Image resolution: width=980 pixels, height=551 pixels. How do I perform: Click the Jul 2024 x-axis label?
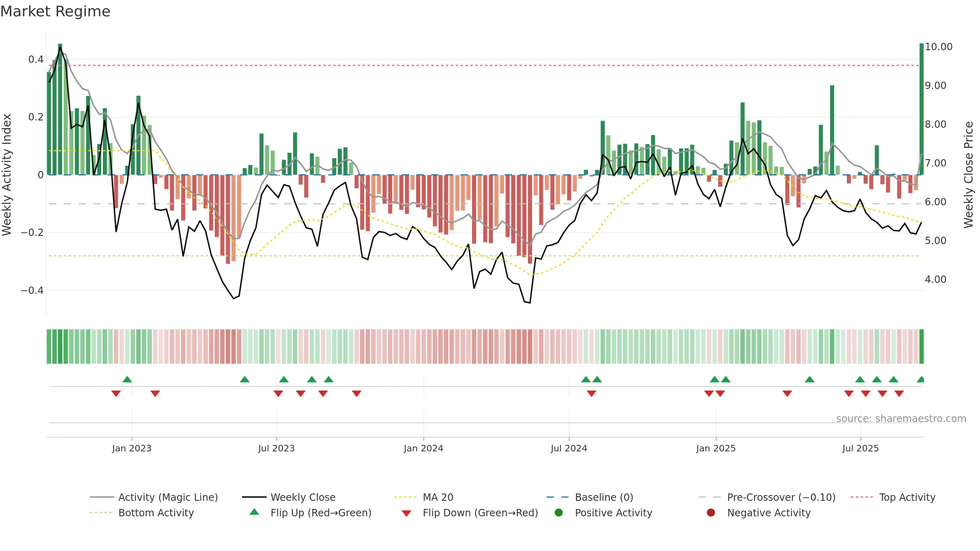(569, 448)
